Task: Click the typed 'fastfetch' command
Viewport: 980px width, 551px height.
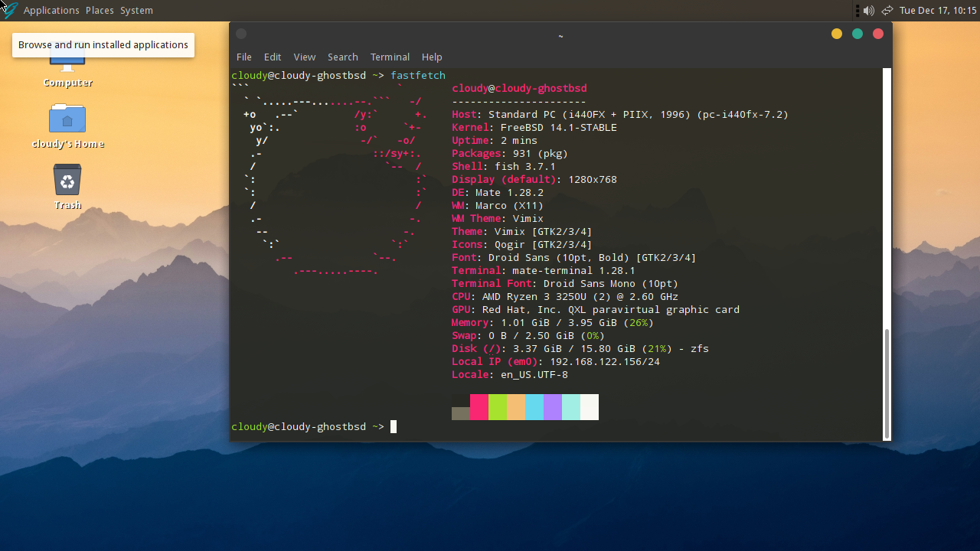Action: pyautogui.click(x=418, y=75)
